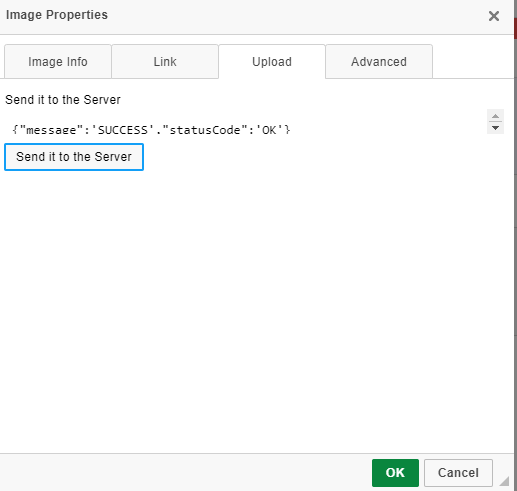The width and height of the screenshot is (517, 491).
Task: Click the closing brace of JSON response
Action: pos(287,130)
